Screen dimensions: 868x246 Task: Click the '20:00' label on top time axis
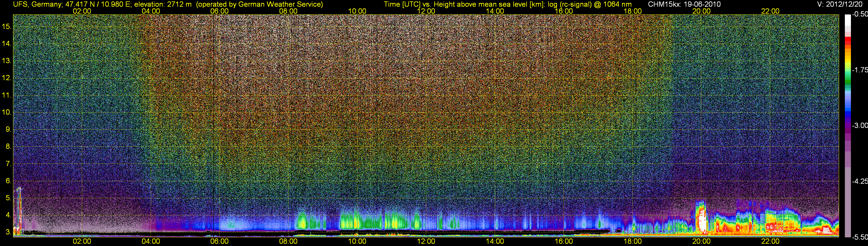[702, 11]
